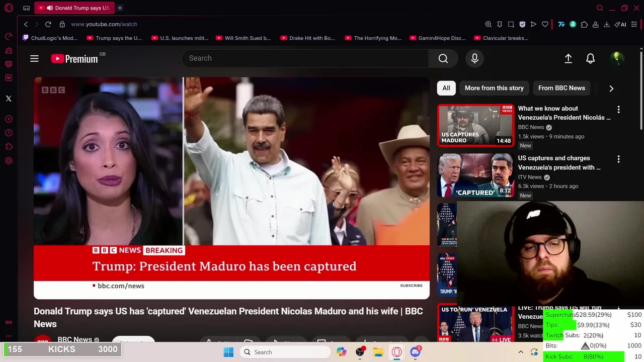This screenshot has height=362, width=644.
Task: Open the YouTube hamburger guide menu
Action: point(34,59)
